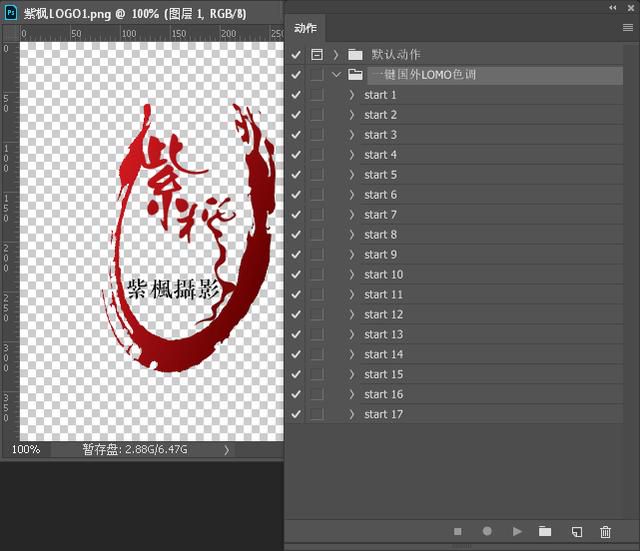Select the start 4 action row

pyautogui.click(x=491, y=155)
